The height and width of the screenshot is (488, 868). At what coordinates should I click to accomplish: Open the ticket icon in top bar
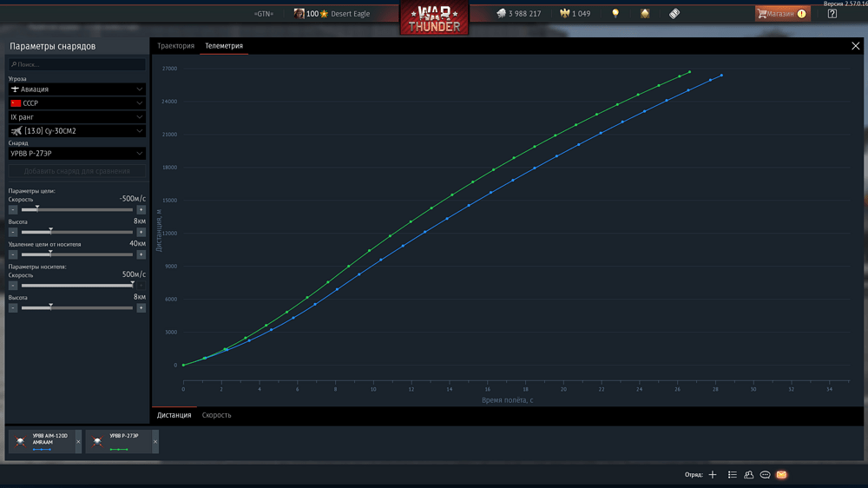point(674,13)
